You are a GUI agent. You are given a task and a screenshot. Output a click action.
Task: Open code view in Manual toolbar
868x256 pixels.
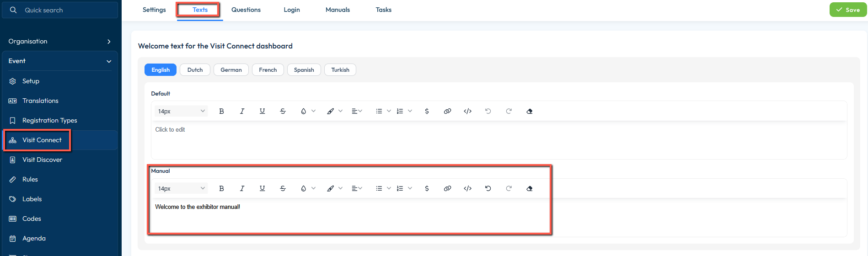467,188
